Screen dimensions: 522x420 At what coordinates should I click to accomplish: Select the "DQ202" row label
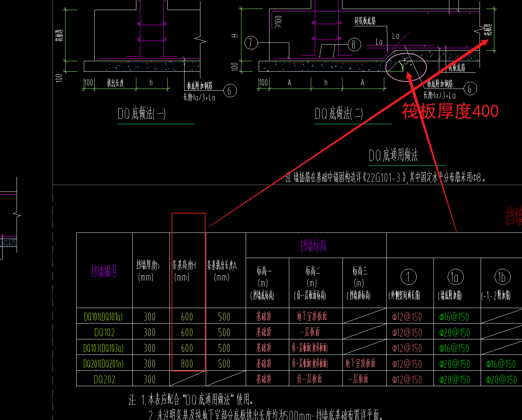click(x=104, y=379)
